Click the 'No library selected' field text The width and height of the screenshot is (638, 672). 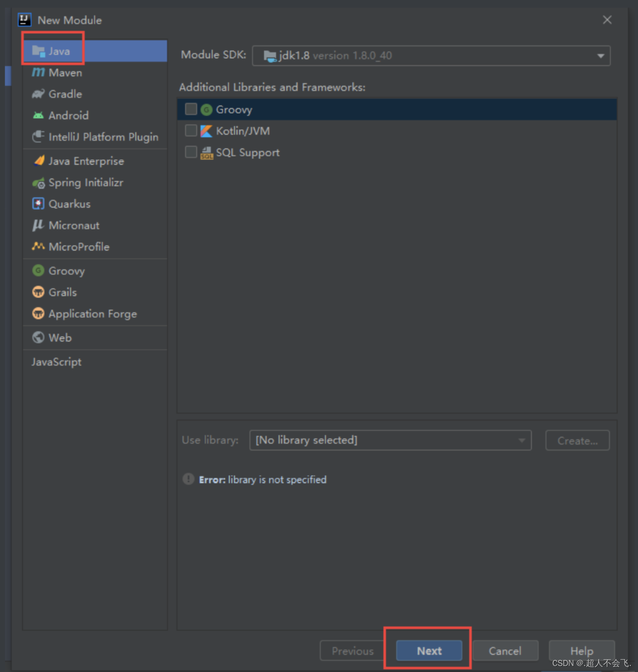[x=307, y=440]
